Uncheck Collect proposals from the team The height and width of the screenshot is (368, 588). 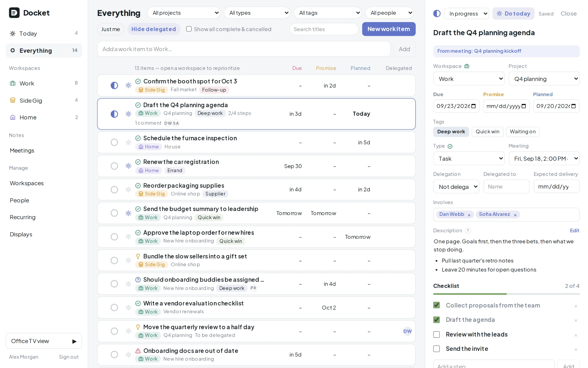pos(437,305)
